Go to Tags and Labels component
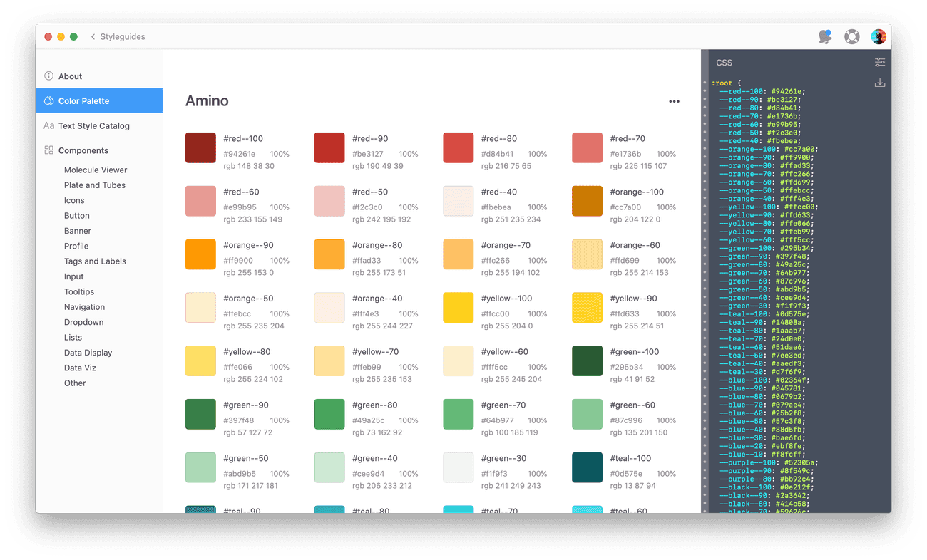 (x=95, y=261)
